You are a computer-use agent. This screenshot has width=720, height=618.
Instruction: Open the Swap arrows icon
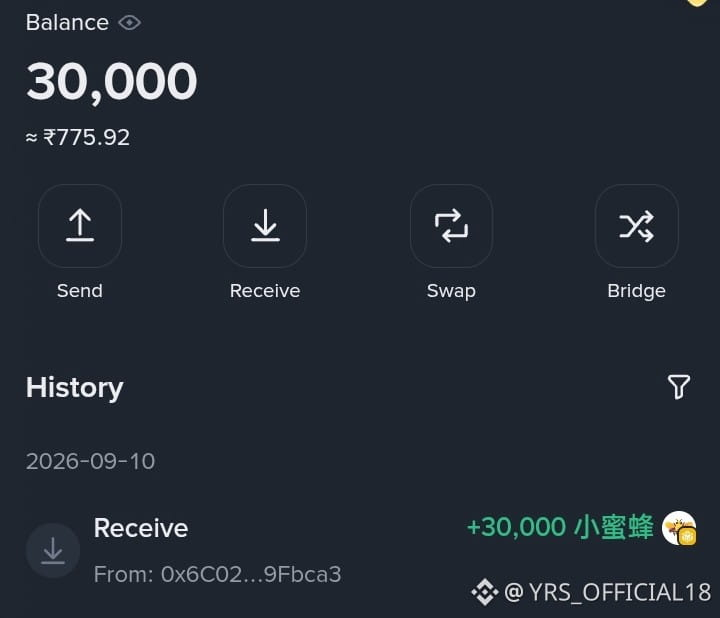451,225
